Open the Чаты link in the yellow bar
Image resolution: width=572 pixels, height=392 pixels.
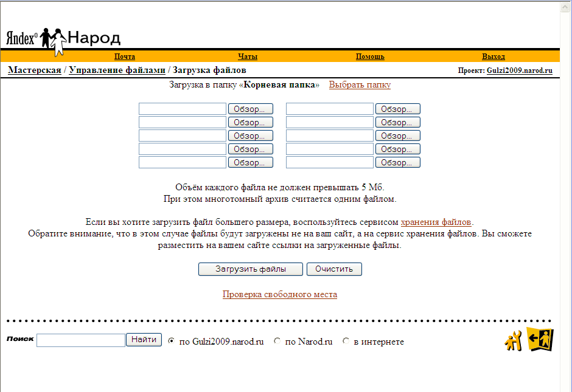click(247, 57)
